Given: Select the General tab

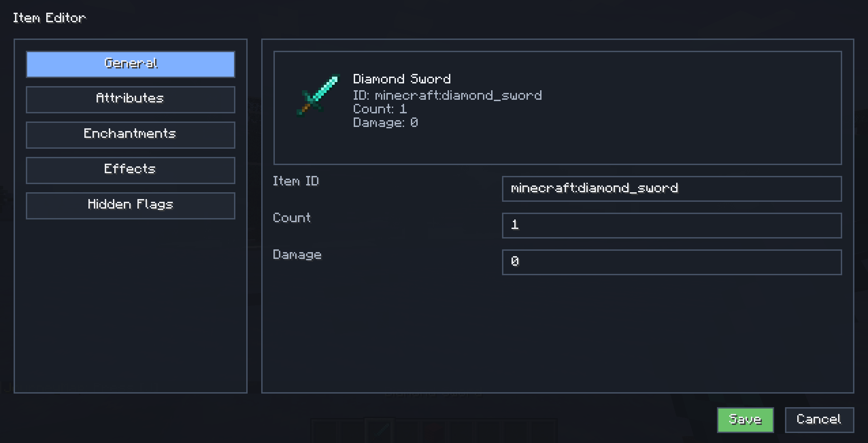Looking at the screenshot, I should 131,64.
